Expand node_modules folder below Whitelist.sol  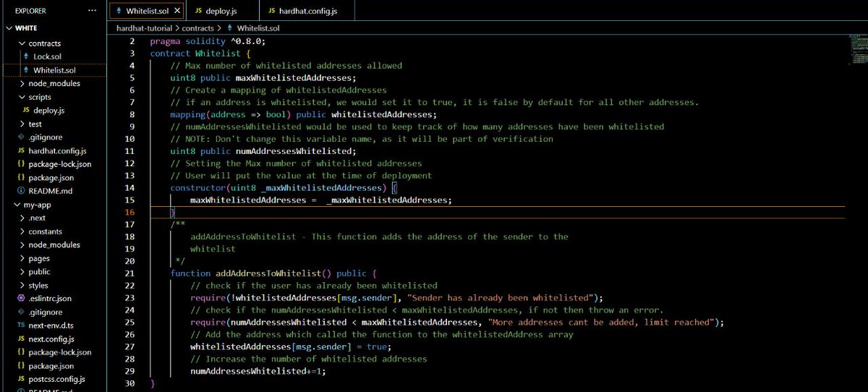click(54, 83)
